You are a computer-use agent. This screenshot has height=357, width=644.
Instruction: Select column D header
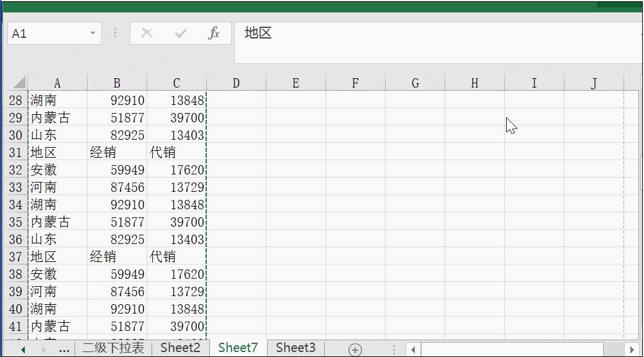[236, 83]
